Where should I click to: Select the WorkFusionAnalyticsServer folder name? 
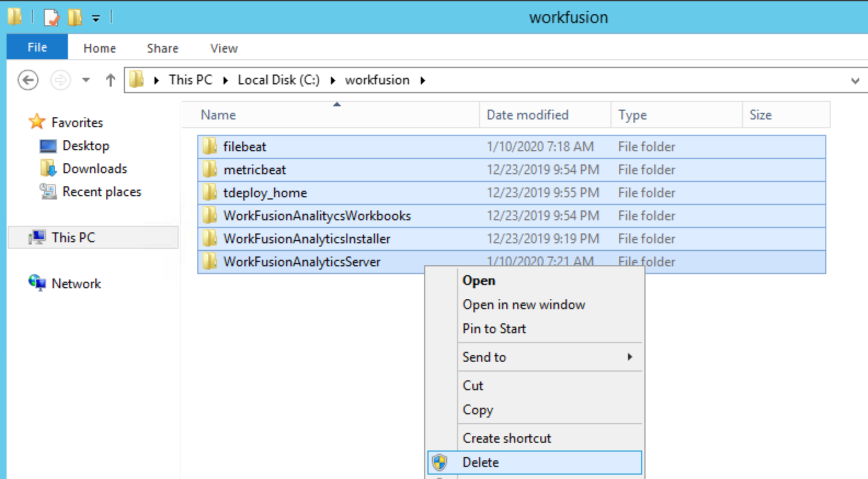pyautogui.click(x=302, y=261)
